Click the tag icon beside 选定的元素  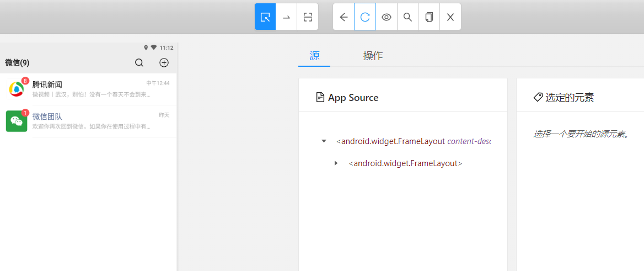pyautogui.click(x=538, y=98)
